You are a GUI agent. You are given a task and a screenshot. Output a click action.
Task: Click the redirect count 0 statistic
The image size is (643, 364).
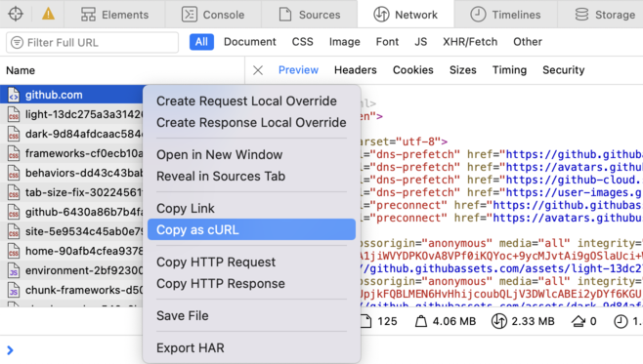(x=584, y=321)
